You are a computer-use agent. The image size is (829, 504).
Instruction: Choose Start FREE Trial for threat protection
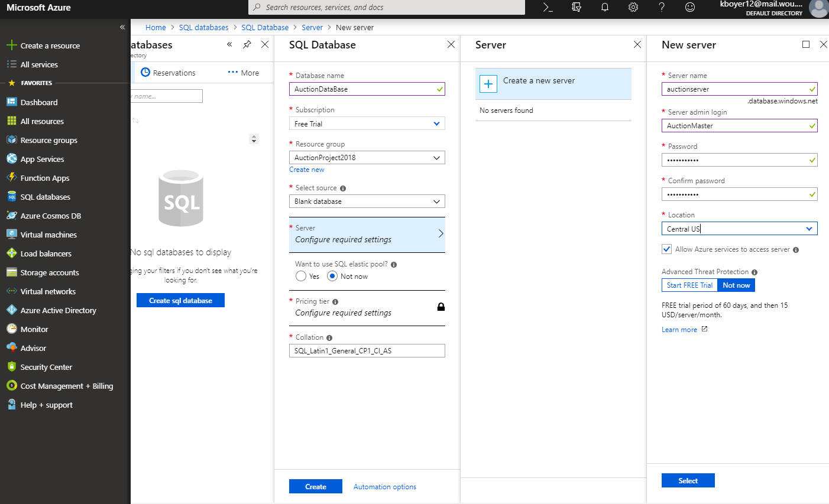(689, 285)
